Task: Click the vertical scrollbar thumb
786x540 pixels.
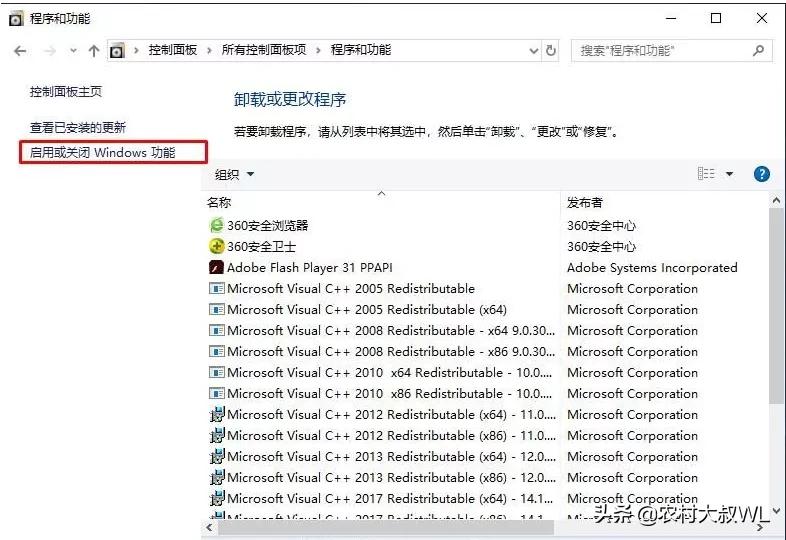Action: click(x=776, y=305)
